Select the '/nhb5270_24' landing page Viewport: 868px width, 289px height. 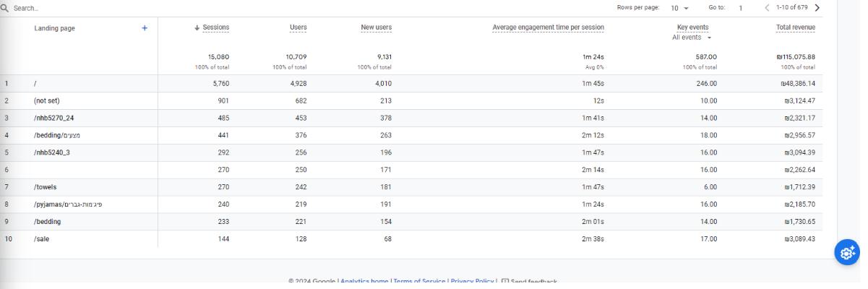tap(54, 118)
